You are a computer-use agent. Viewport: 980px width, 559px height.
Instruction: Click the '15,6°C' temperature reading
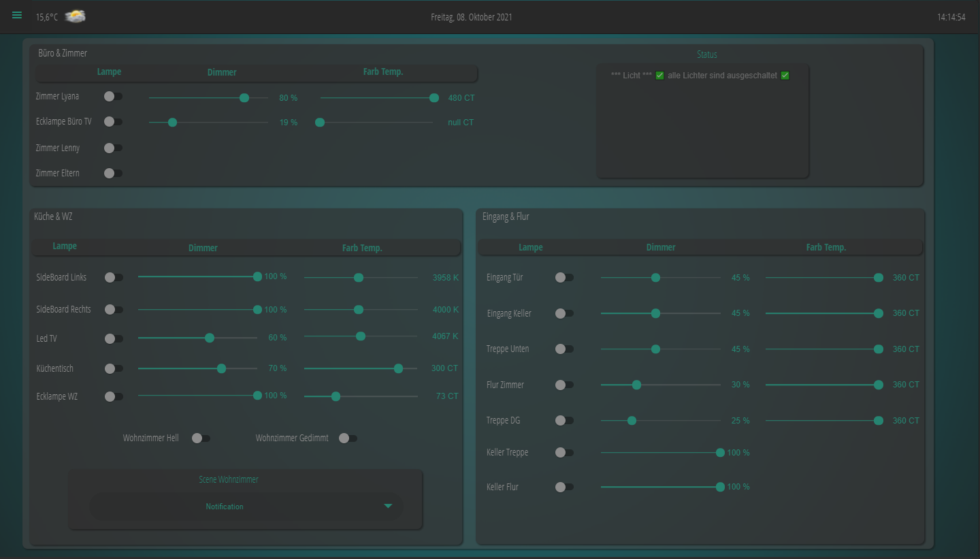[x=47, y=17]
